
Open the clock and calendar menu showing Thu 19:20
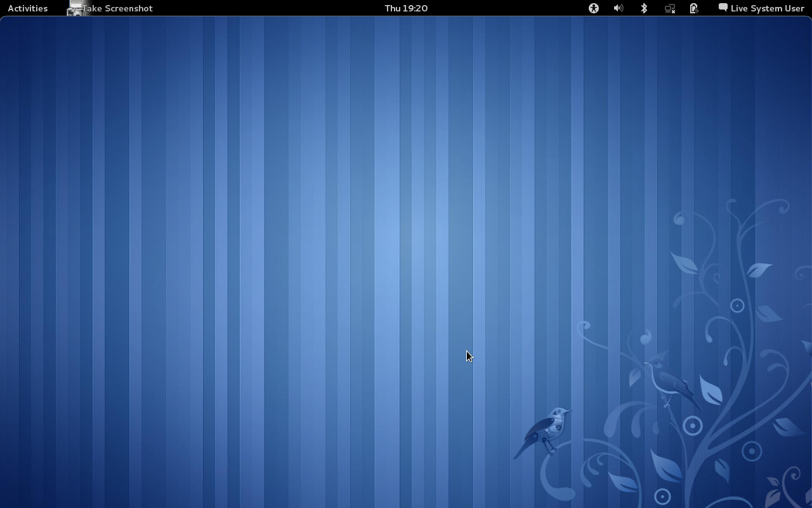tap(406, 8)
